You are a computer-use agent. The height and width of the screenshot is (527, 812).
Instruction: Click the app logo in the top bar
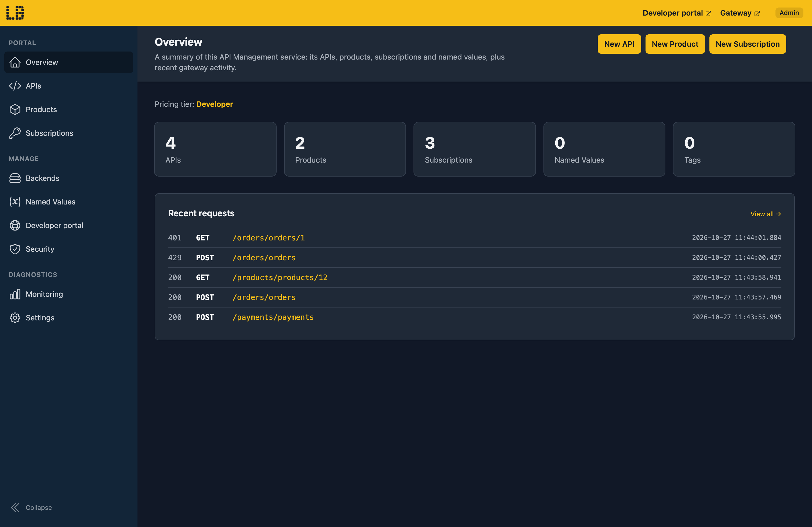(15, 13)
